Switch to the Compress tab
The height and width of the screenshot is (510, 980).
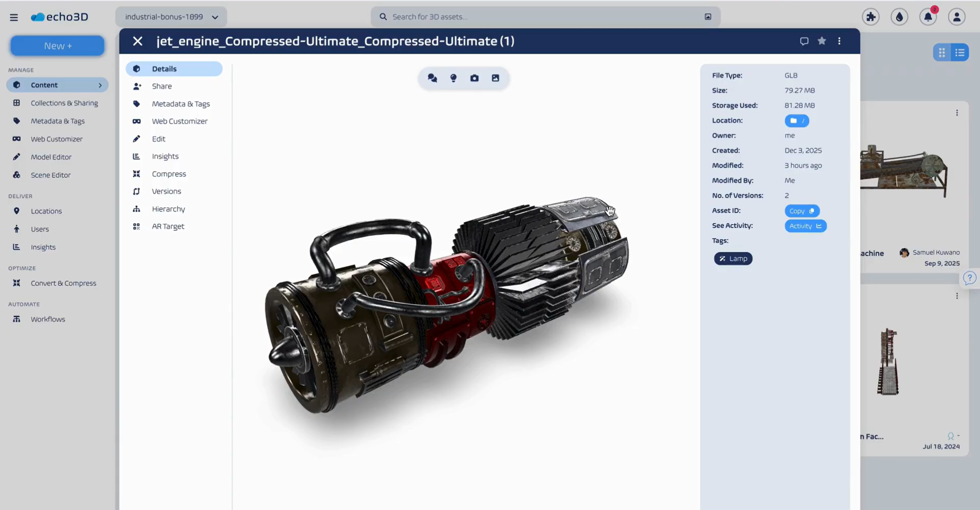(169, 174)
